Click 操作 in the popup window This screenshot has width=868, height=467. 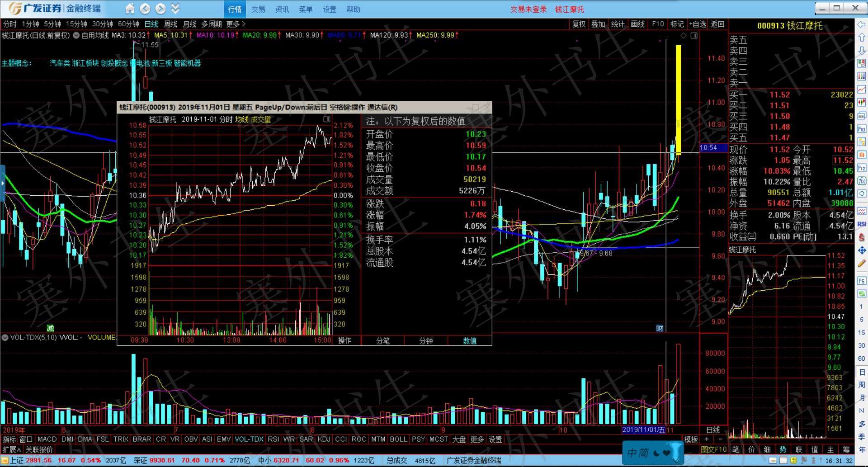click(344, 340)
